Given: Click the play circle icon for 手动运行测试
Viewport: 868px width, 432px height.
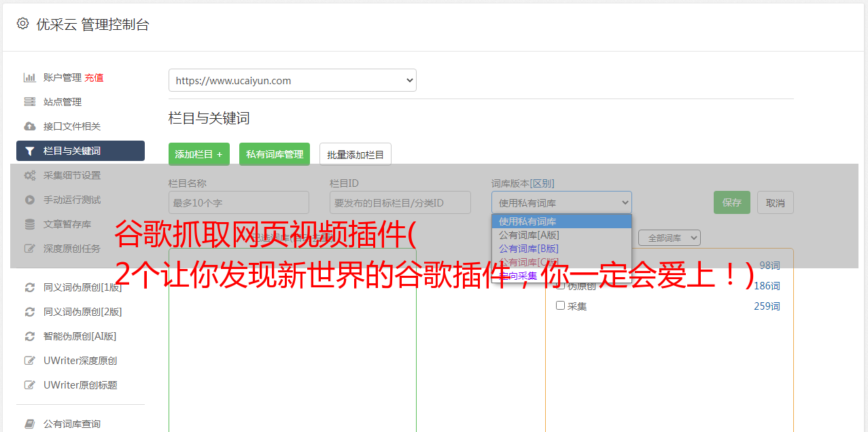Looking at the screenshot, I should click(29, 200).
